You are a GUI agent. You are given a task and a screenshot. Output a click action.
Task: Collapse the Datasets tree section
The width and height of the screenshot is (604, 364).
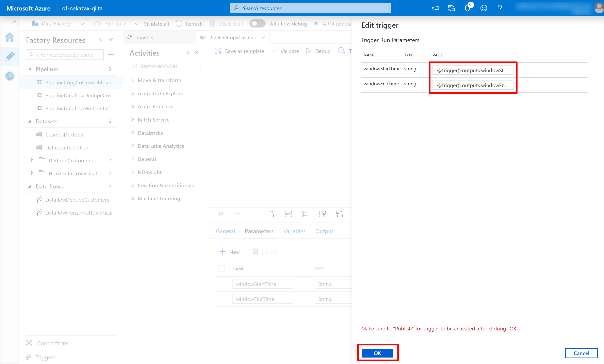(29, 121)
